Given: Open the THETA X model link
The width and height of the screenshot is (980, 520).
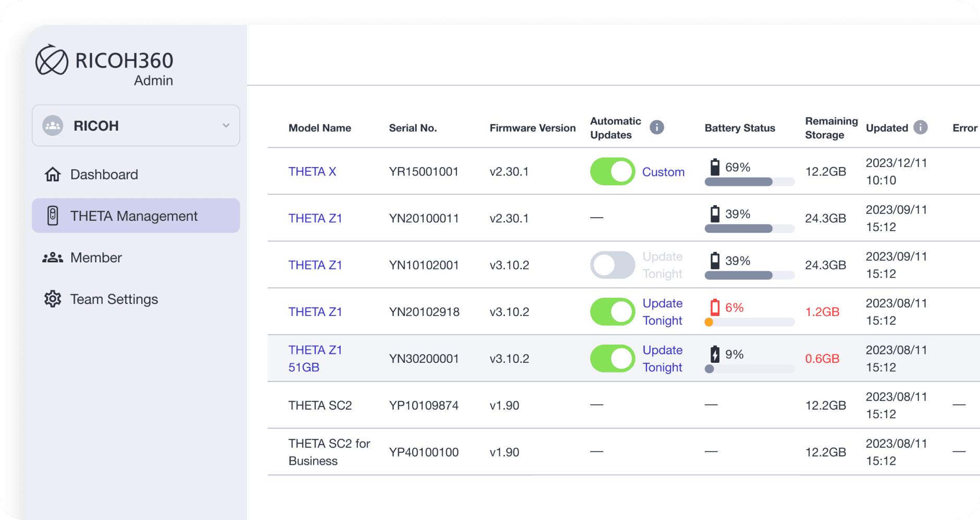Looking at the screenshot, I should pyautogui.click(x=312, y=171).
